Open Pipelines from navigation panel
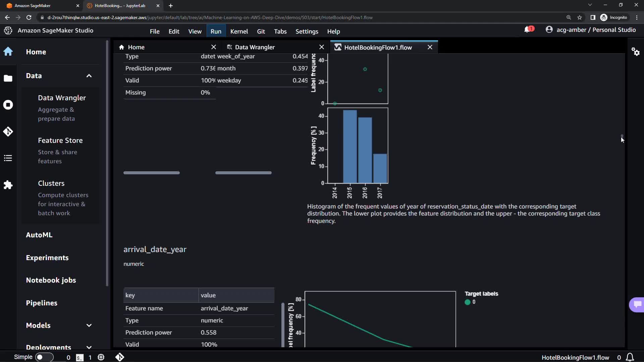This screenshot has width=644, height=362. tap(42, 303)
